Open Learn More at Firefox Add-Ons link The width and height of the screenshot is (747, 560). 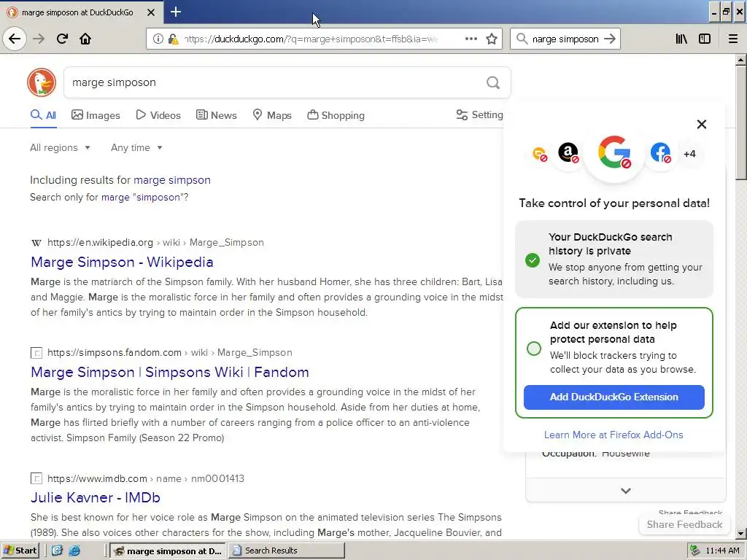point(614,435)
